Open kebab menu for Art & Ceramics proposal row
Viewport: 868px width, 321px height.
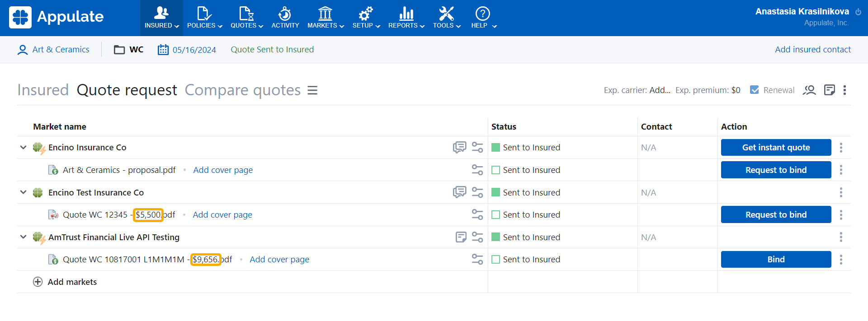point(841,170)
